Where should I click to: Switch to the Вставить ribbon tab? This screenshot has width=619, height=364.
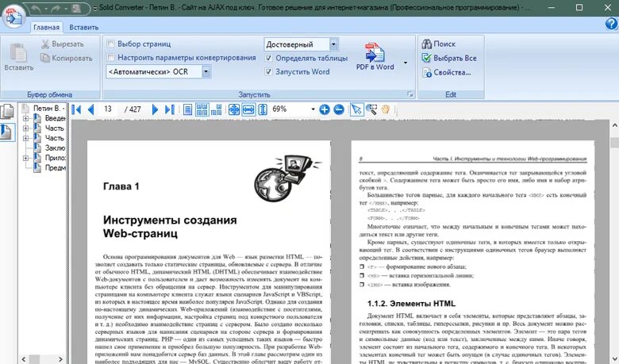tap(83, 27)
